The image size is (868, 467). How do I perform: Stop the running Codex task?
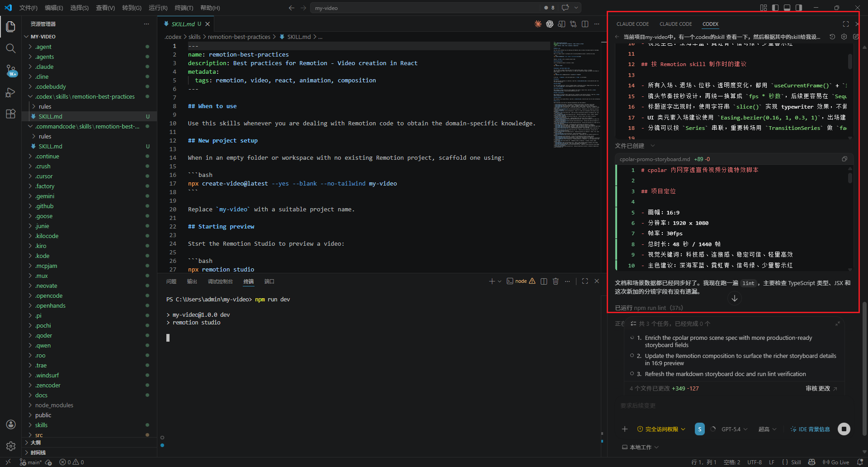844,429
